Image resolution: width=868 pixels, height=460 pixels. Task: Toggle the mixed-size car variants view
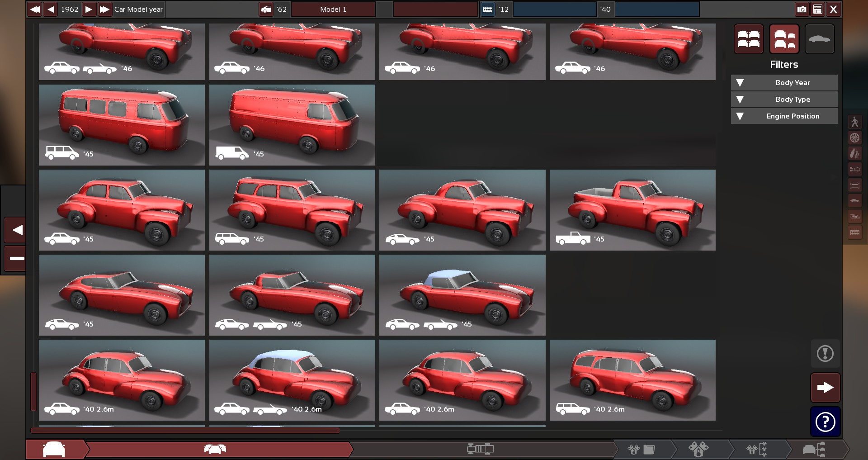(x=784, y=39)
